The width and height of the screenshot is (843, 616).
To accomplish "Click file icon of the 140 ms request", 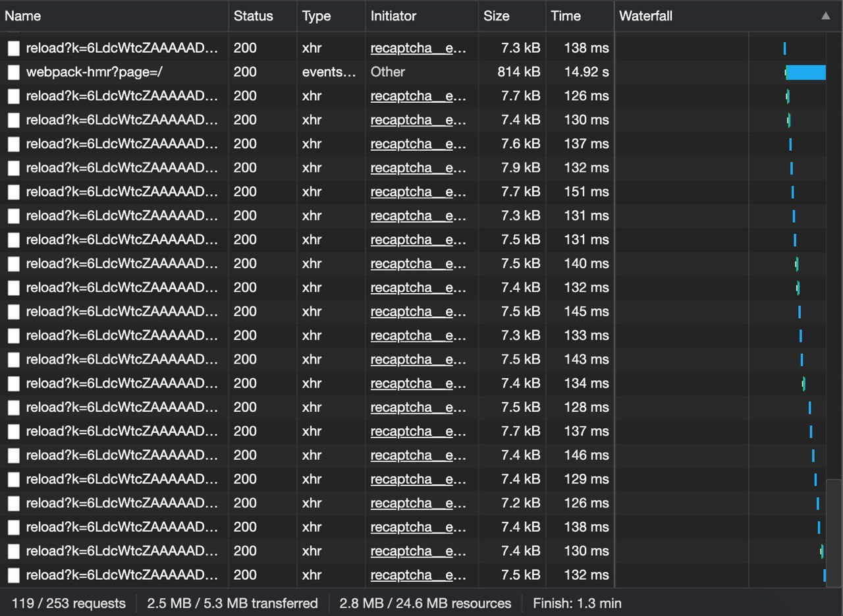I will click(14, 264).
